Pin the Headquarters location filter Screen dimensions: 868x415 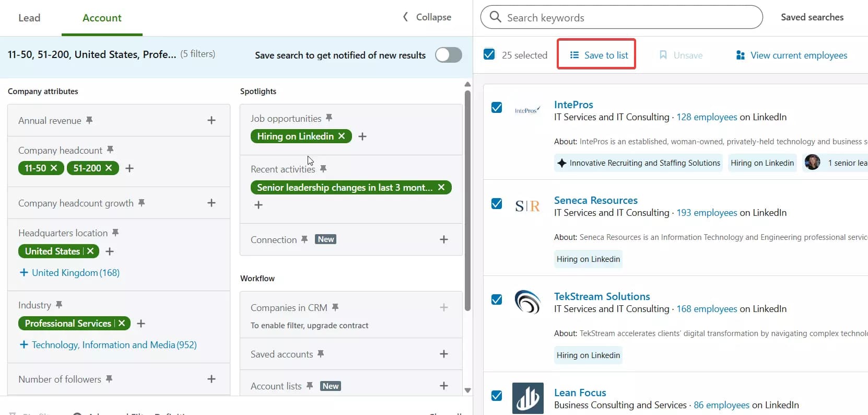click(115, 233)
